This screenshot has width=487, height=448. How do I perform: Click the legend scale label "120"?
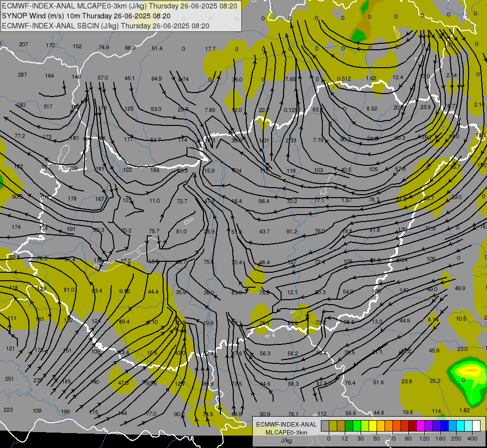pos(424,439)
